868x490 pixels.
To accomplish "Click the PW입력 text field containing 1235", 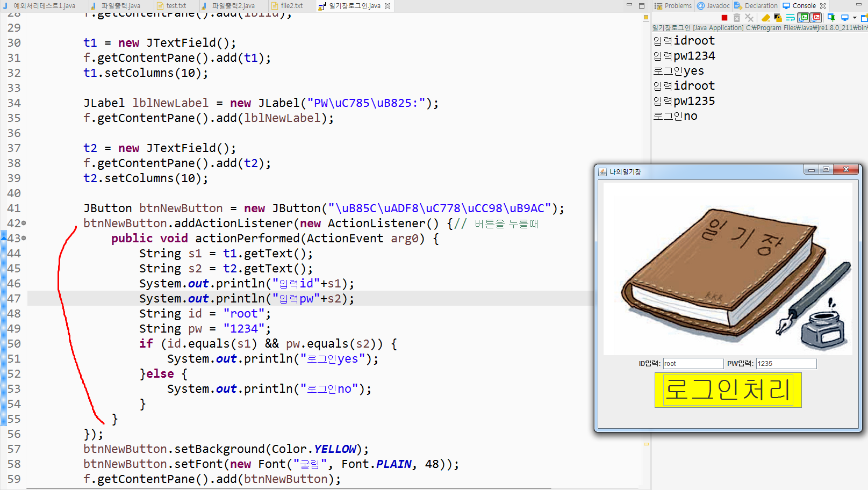I will point(786,364).
